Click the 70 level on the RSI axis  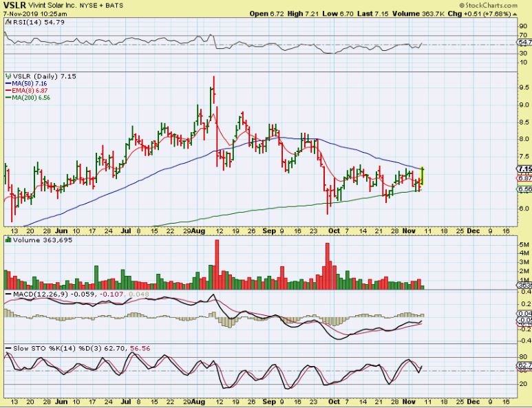[523, 35]
